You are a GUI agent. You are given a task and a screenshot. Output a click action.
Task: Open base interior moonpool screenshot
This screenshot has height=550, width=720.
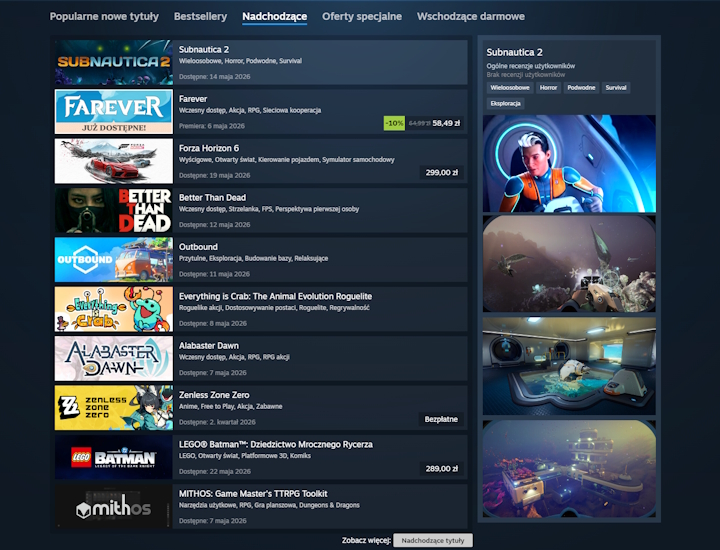coord(569,366)
